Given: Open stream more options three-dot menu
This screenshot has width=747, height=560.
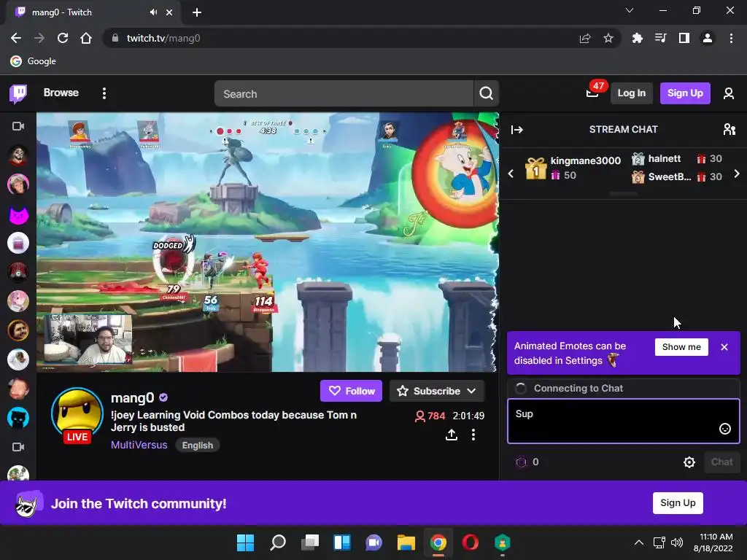Looking at the screenshot, I should (x=473, y=435).
